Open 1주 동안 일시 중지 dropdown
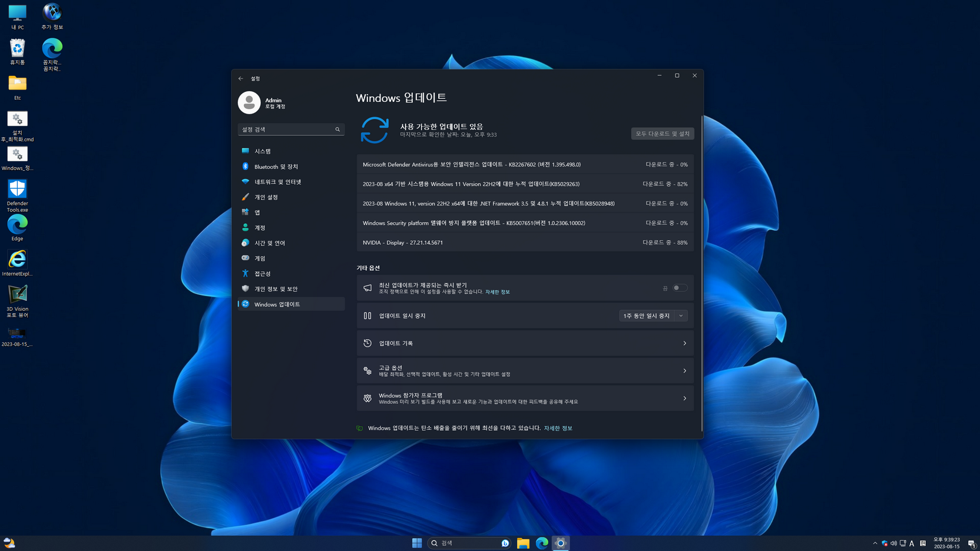Image resolution: width=980 pixels, height=551 pixels. 653,316
